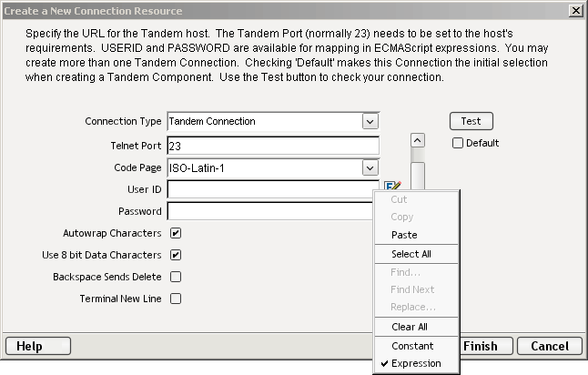This screenshot has width=588, height=375.
Task: Click the Test connection button
Action: 471,121
